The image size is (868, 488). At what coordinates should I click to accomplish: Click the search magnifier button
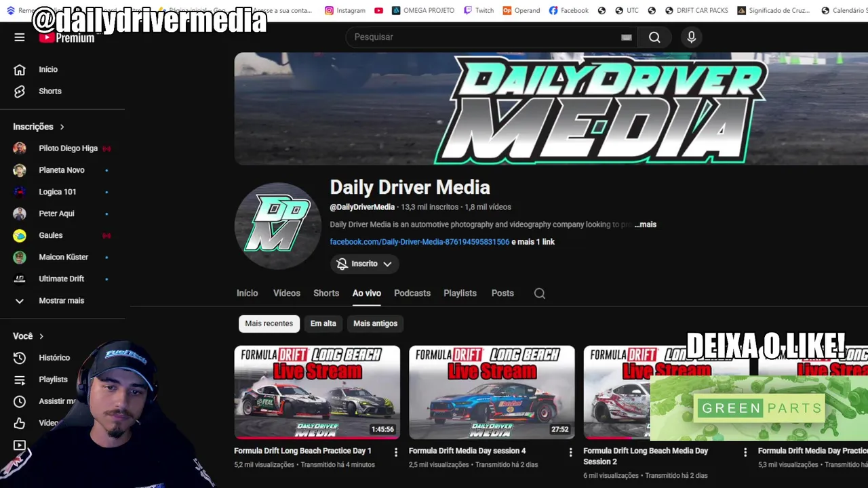point(654,37)
